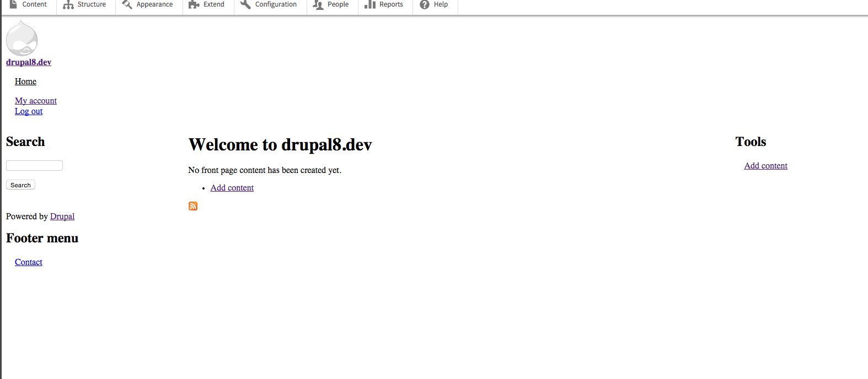The image size is (868, 379).
Task: Open the Help admin menu label
Action: (441, 4)
